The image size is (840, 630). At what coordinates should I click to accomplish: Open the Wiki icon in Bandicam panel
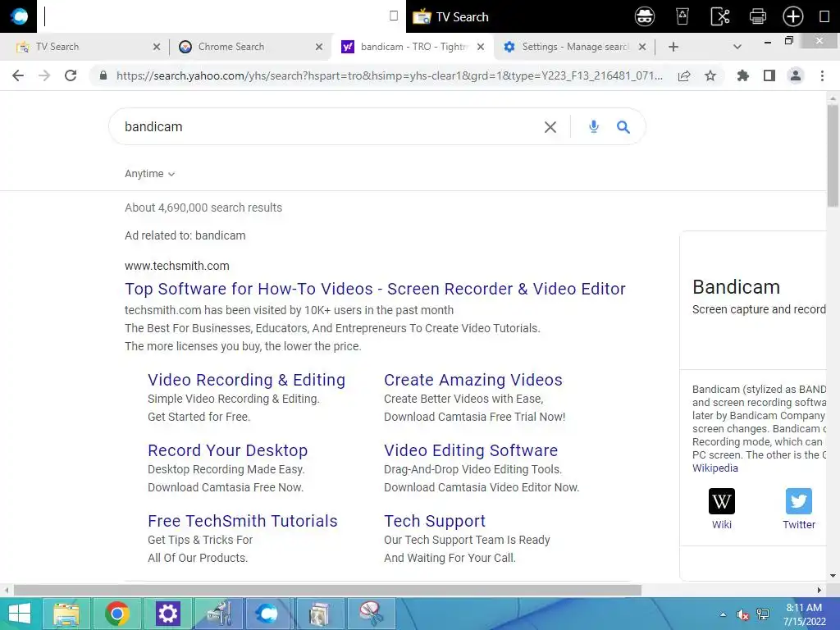pos(722,501)
